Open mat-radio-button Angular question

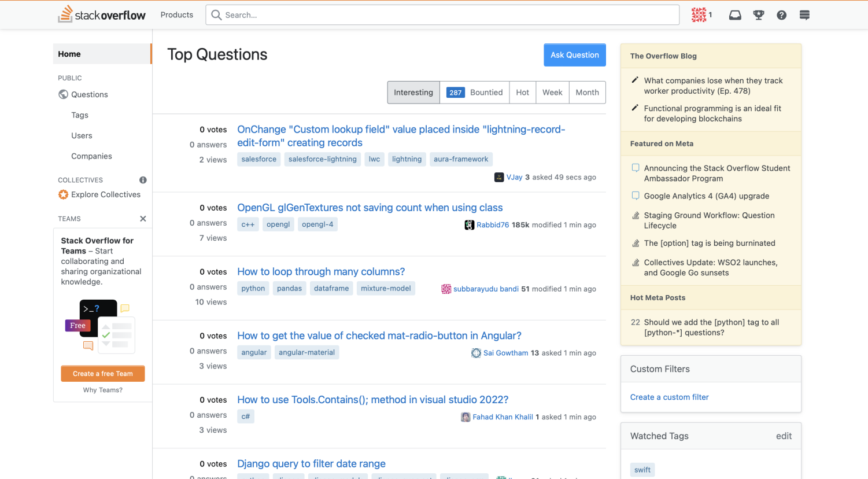coord(379,336)
